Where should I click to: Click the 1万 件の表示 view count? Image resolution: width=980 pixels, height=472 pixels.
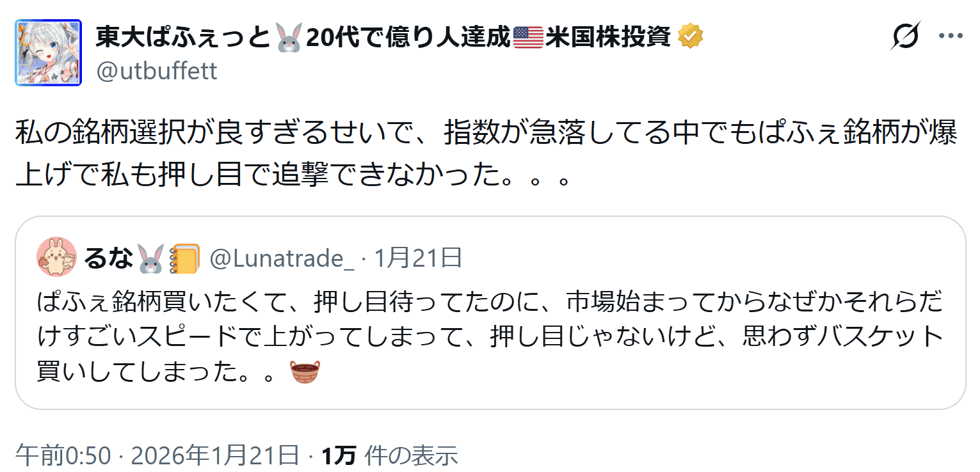click(x=389, y=456)
